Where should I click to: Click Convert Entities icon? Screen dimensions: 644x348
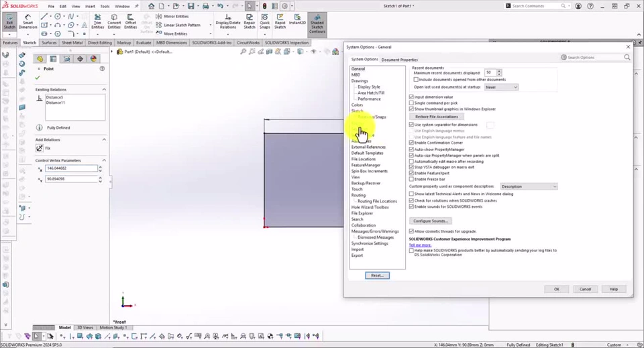point(114,21)
